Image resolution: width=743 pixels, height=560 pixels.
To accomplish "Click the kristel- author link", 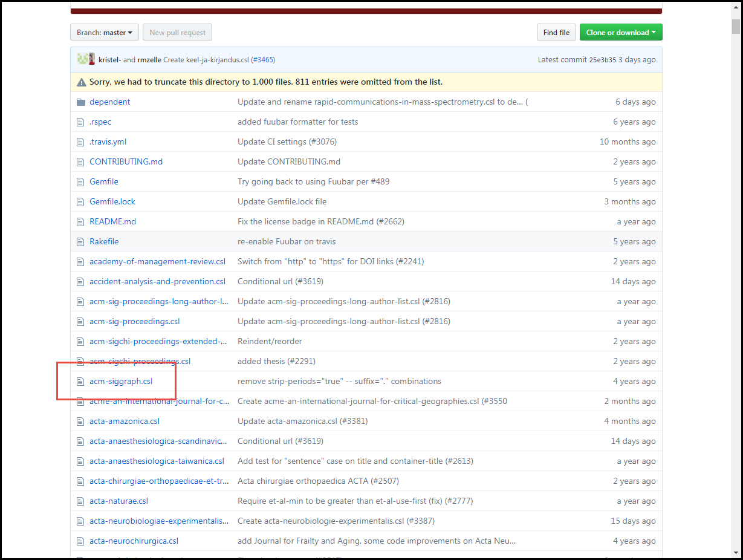I will pos(110,60).
